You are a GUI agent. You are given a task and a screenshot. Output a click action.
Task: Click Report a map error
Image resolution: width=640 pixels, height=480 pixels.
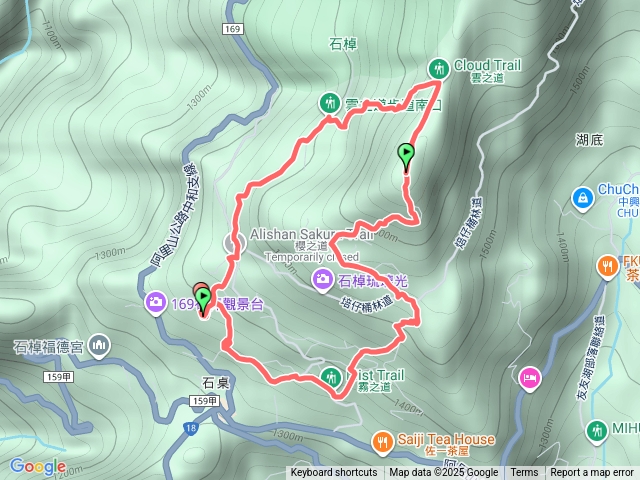592,473
